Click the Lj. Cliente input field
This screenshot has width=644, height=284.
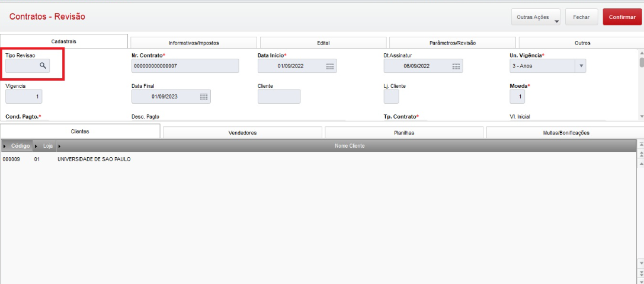click(391, 97)
